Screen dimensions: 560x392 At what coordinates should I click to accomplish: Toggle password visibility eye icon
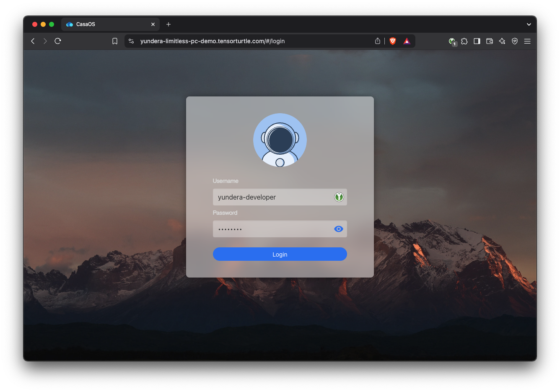pyautogui.click(x=338, y=229)
